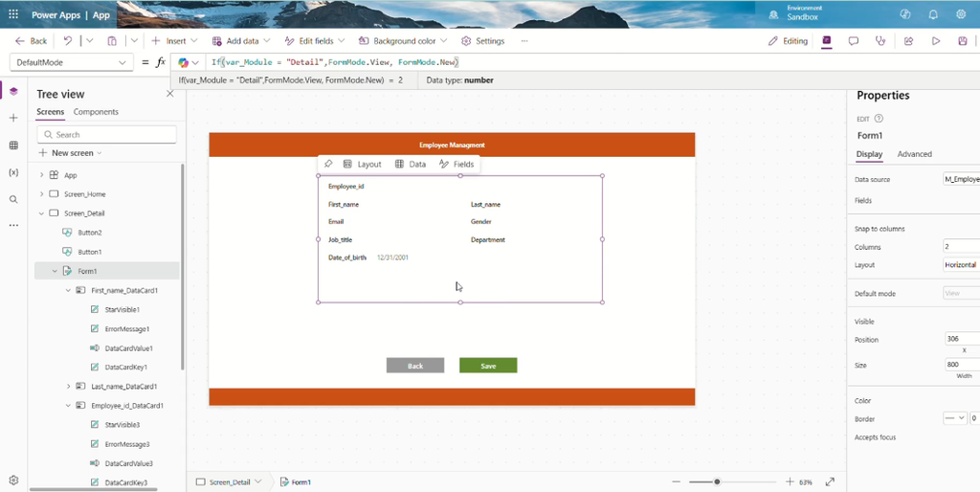Open Layout on the form toolbar

363,164
